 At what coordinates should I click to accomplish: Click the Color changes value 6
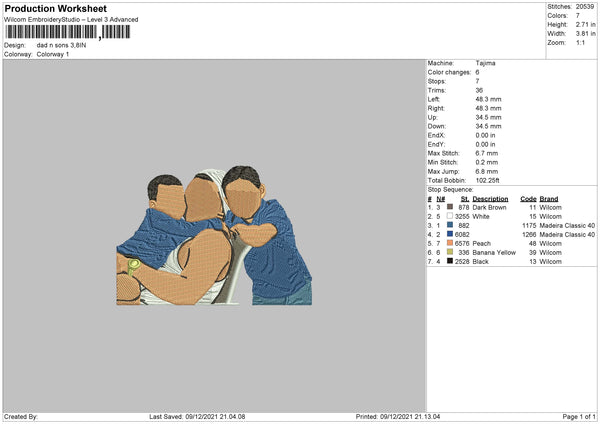(477, 72)
